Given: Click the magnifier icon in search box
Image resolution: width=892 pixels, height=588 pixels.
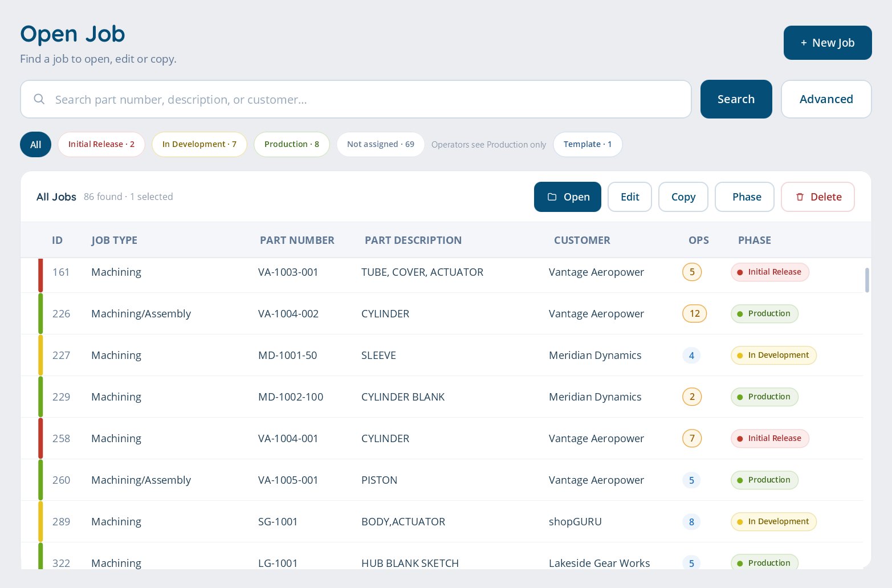Looking at the screenshot, I should click(39, 99).
